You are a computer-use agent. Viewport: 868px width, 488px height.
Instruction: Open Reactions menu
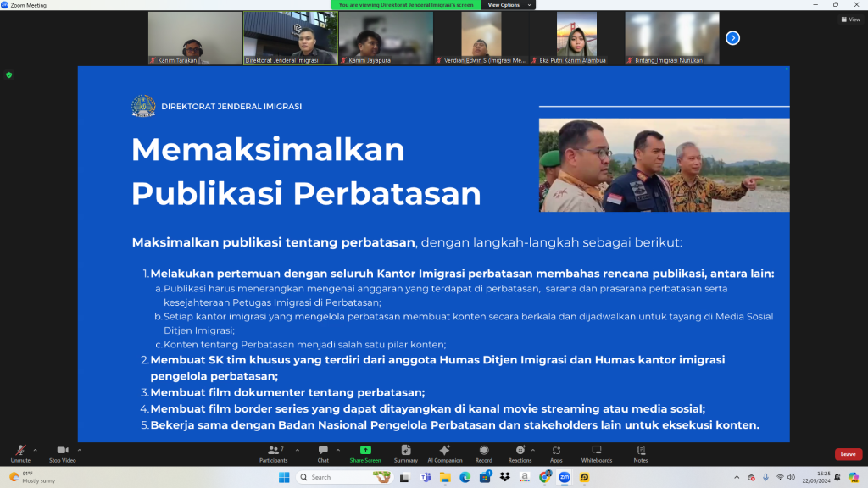(x=520, y=454)
